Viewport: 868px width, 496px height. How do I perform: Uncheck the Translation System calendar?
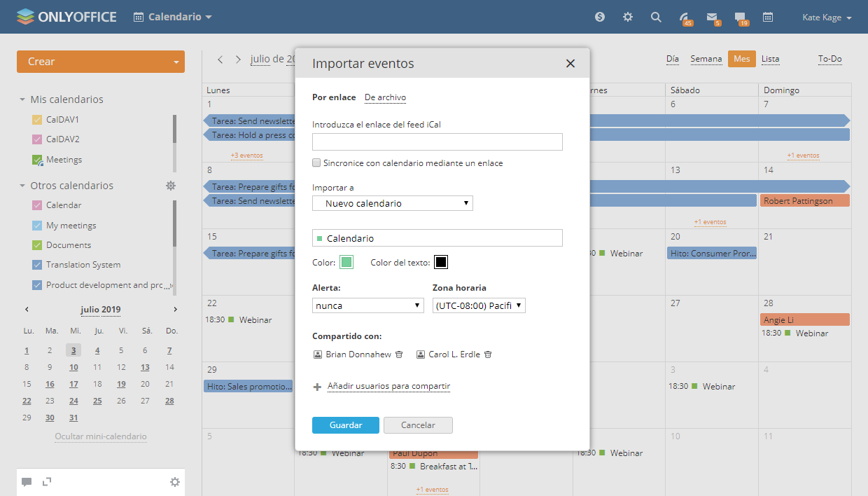point(38,265)
